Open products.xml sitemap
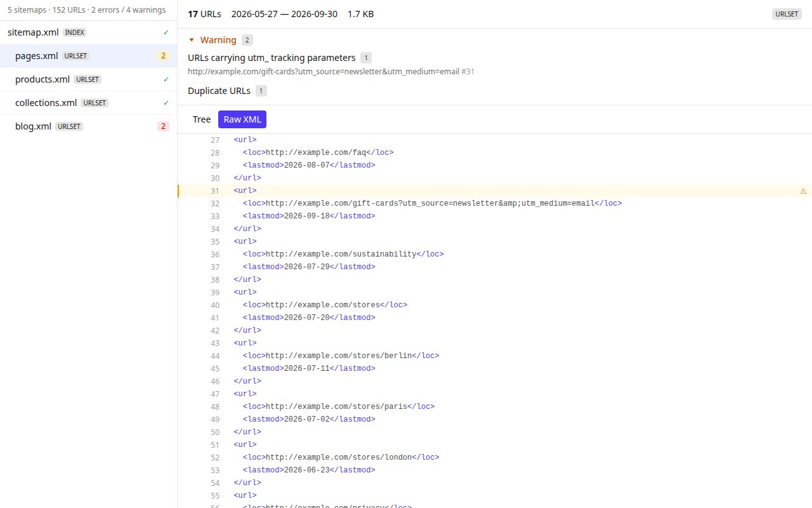The height and width of the screenshot is (508, 812). point(88,79)
